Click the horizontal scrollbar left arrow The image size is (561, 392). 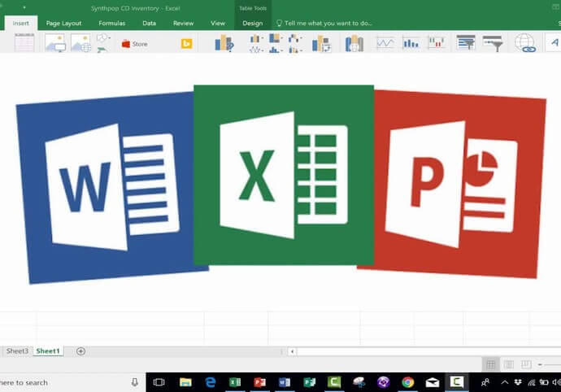293,351
